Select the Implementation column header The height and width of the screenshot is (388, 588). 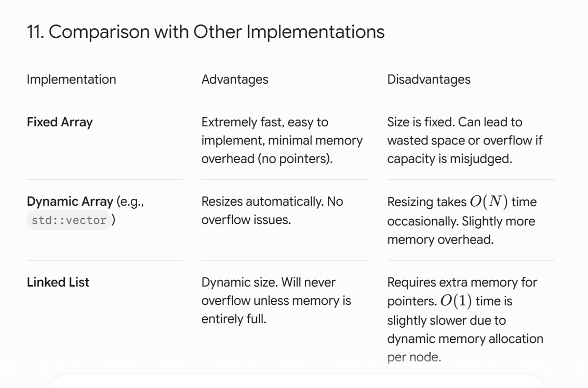pyautogui.click(x=72, y=79)
